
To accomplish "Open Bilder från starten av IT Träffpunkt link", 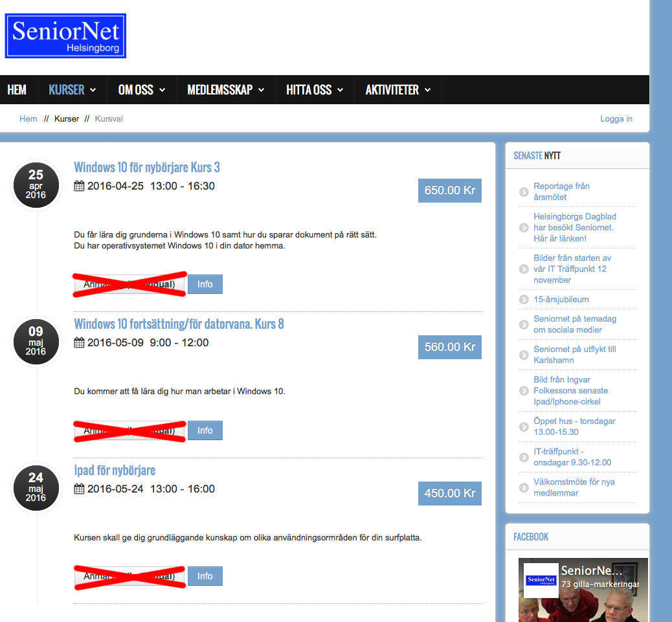I will click(x=572, y=269).
